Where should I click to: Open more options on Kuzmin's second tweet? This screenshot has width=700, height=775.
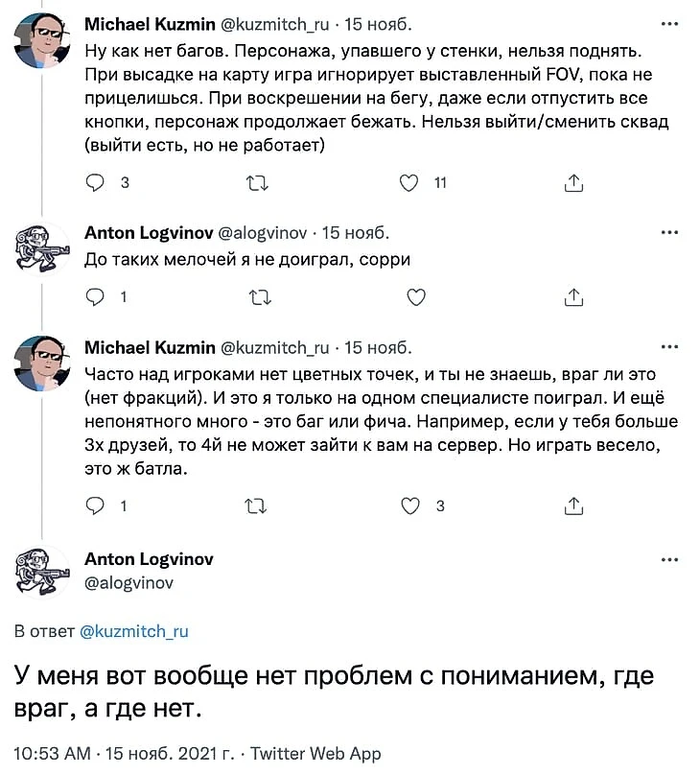click(670, 346)
